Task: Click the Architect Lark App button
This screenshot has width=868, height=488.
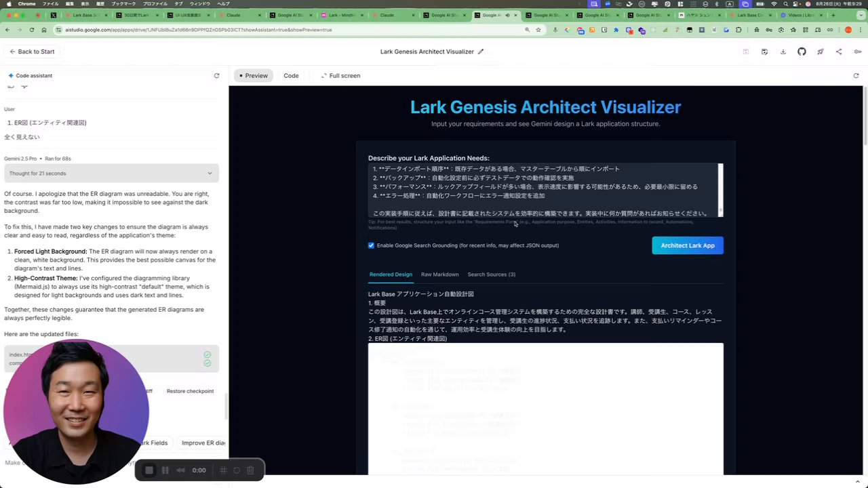Action: (x=688, y=245)
